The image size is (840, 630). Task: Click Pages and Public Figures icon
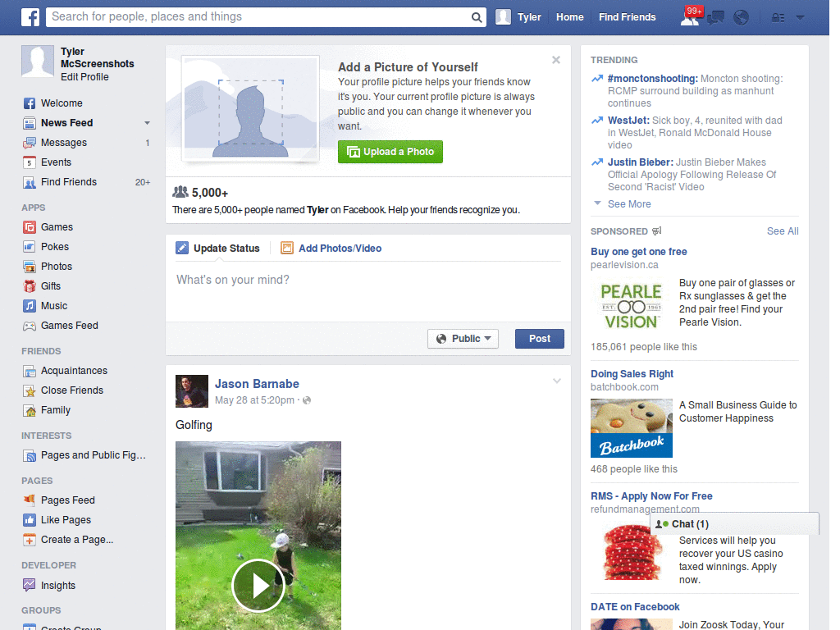tap(30, 455)
